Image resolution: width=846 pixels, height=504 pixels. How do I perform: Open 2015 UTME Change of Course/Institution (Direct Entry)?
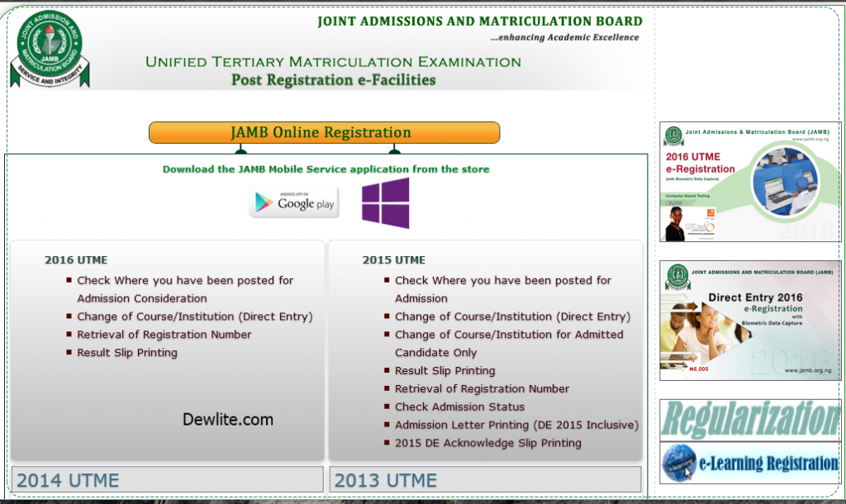[x=512, y=316]
